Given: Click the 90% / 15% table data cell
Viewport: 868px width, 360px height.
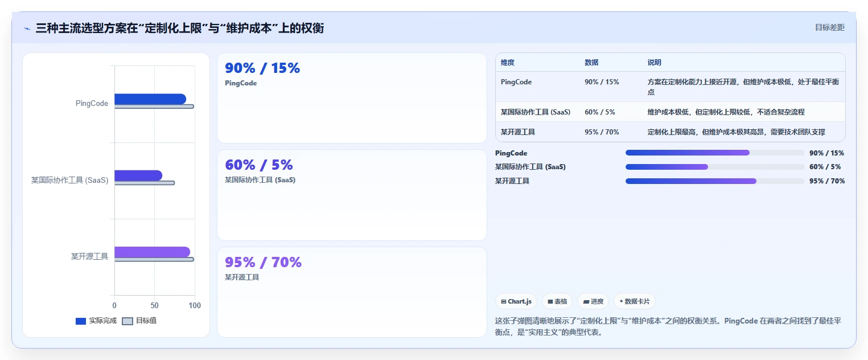Looking at the screenshot, I should tap(602, 82).
